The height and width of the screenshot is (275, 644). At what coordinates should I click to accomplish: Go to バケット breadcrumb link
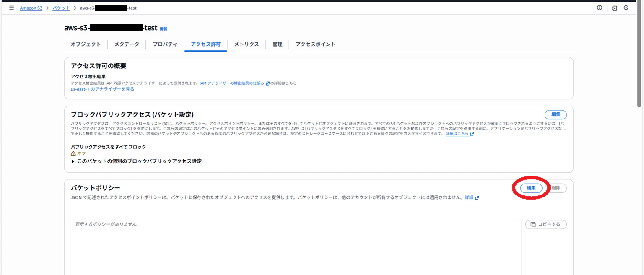click(61, 8)
